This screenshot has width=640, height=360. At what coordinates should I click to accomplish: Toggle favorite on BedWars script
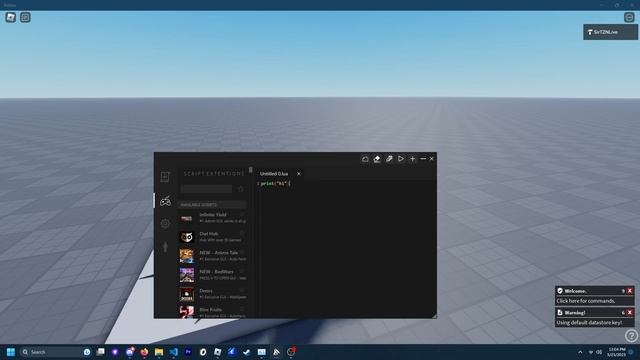242,271
